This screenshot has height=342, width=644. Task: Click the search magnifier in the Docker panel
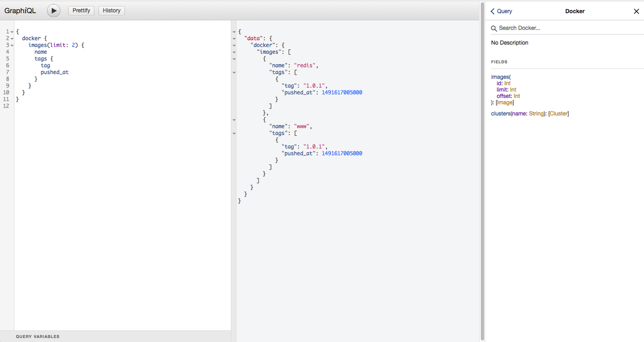(494, 28)
